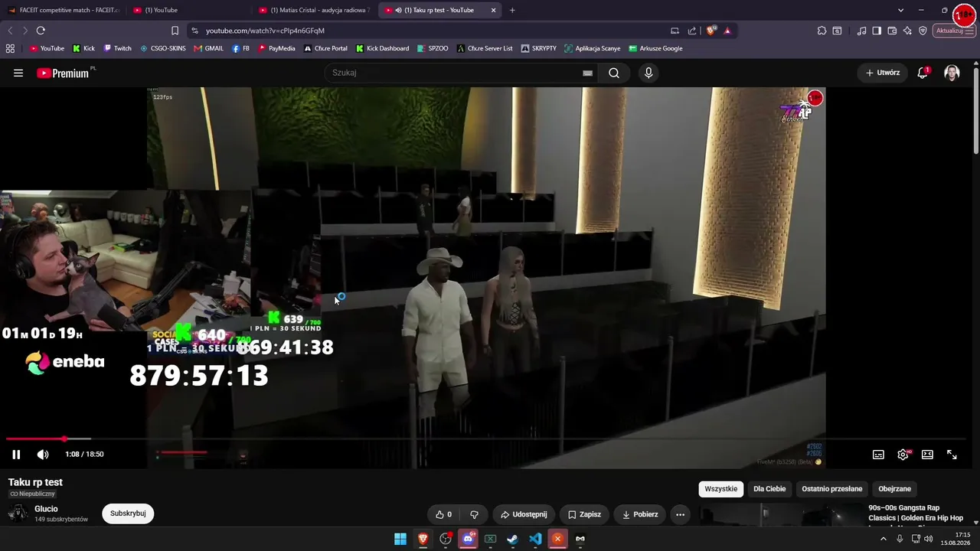Open the Arkusze Google bookmark

click(x=655, y=48)
